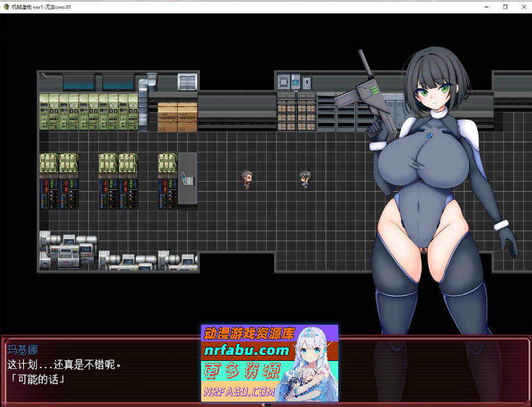Minimize the game window
Viewport: 532px width, 407px height.
point(486,7)
